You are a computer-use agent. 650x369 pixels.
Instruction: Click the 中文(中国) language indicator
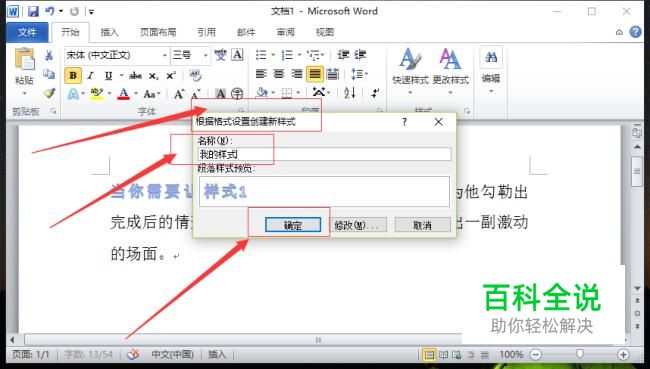(x=172, y=354)
